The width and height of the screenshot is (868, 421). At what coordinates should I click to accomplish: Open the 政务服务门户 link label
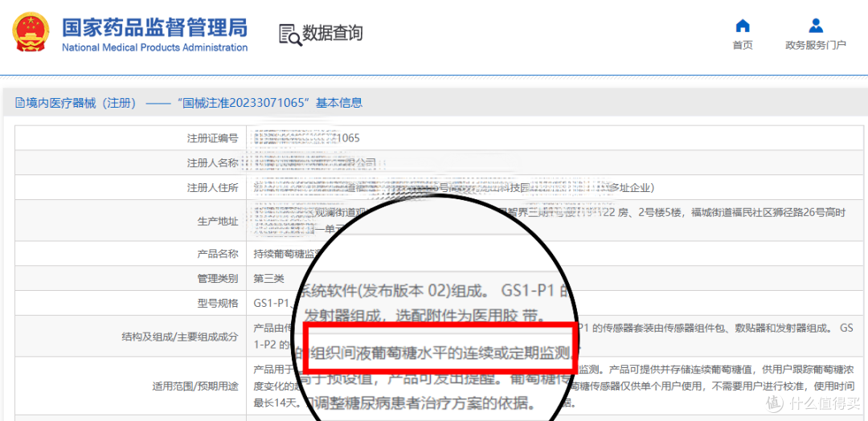pyautogui.click(x=816, y=45)
